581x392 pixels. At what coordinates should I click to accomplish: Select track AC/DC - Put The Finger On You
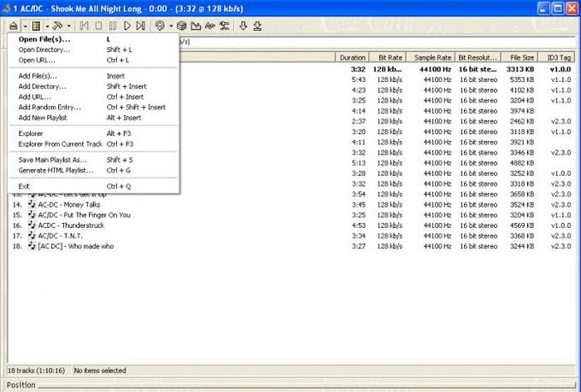coord(84,215)
